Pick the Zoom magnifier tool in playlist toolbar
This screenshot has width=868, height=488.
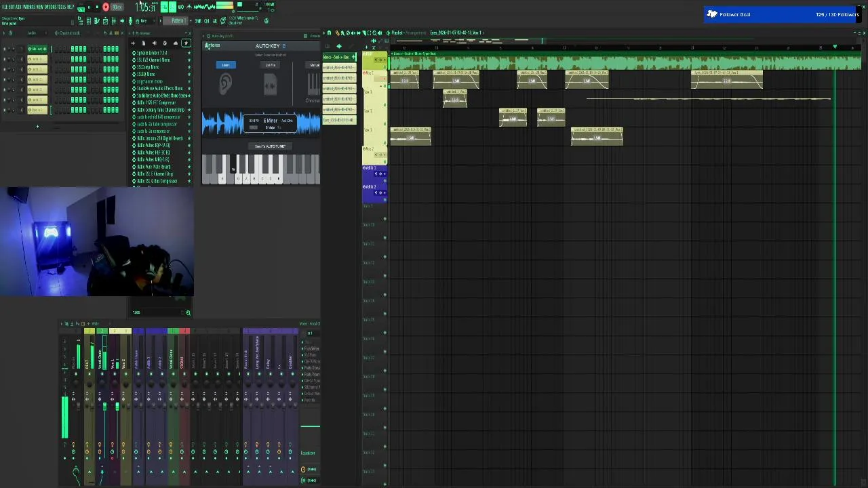click(374, 33)
